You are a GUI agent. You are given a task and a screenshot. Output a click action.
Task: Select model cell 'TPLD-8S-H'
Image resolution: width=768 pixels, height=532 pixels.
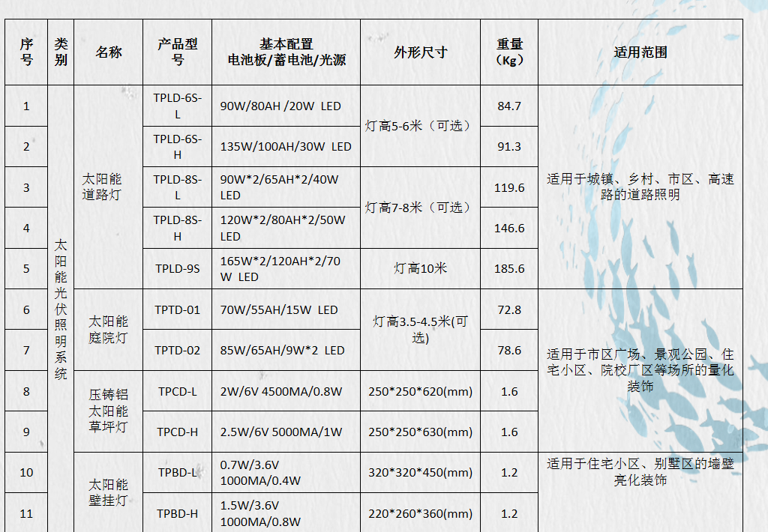point(177,228)
